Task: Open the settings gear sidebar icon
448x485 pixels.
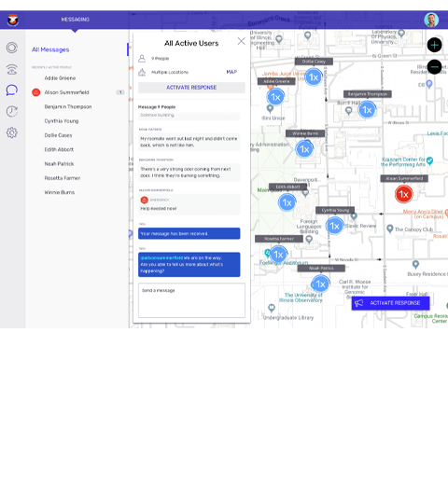Action: pos(12,132)
